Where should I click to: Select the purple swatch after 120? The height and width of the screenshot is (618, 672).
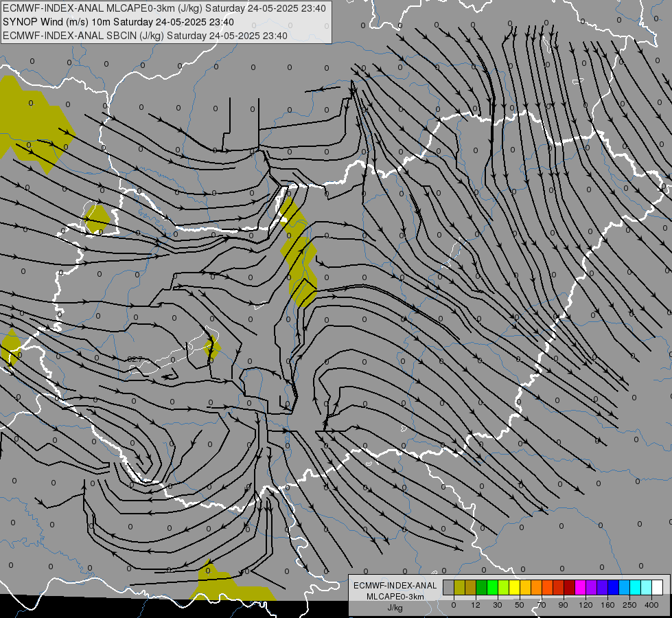point(592,588)
